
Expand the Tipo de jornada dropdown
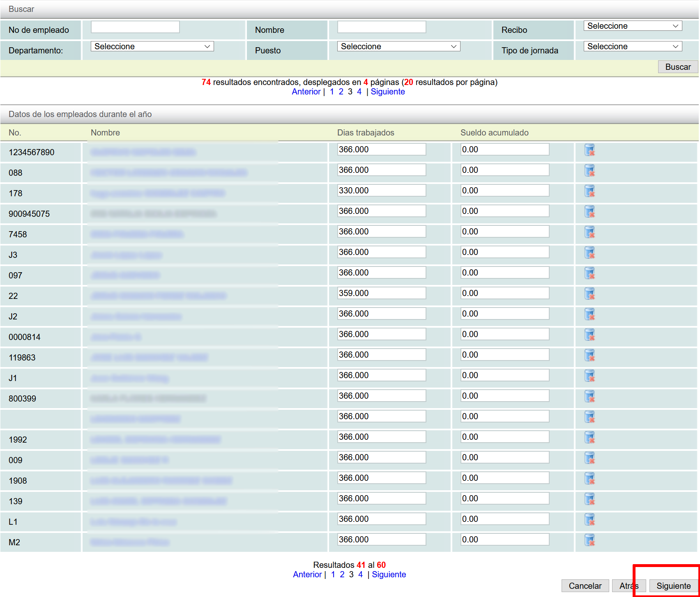pos(632,46)
